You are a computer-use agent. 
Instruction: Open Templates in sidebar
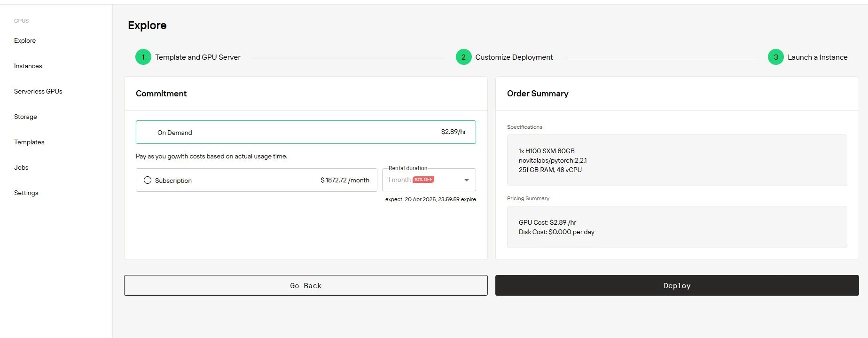click(29, 142)
